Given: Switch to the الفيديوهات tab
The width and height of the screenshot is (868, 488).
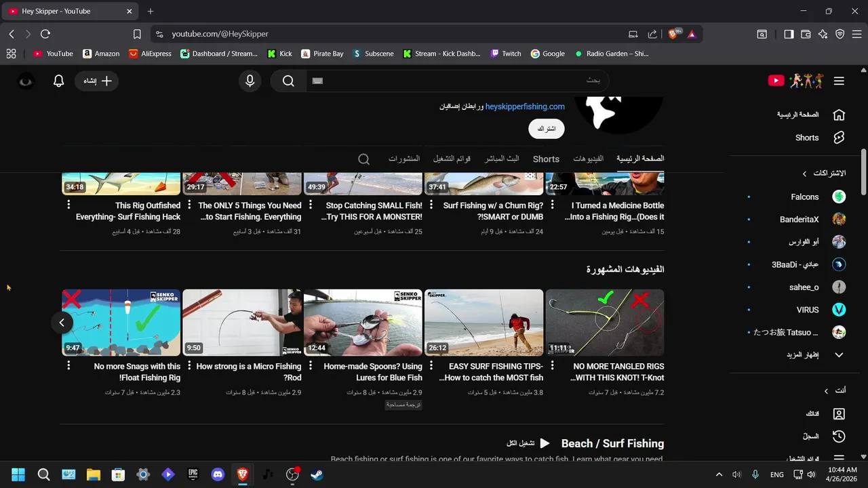Looking at the screenshot, I should [588, 159].
